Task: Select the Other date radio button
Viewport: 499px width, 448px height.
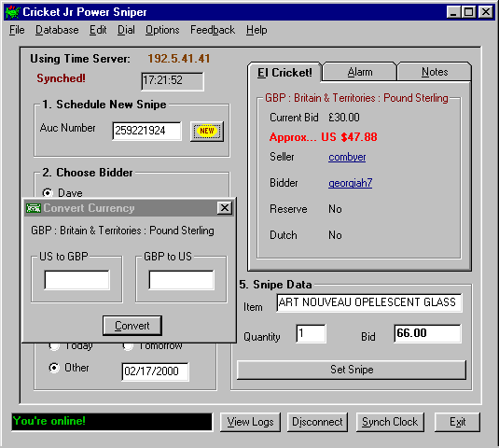Action: click(x=54, y=368)
